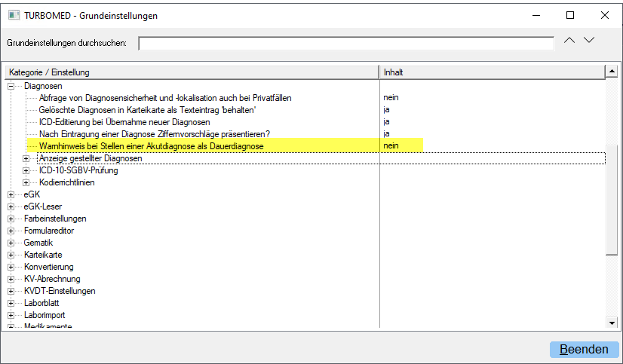Collapse the Diagnosen tree node
Screen dimensions: 623x364
[11, 86]
